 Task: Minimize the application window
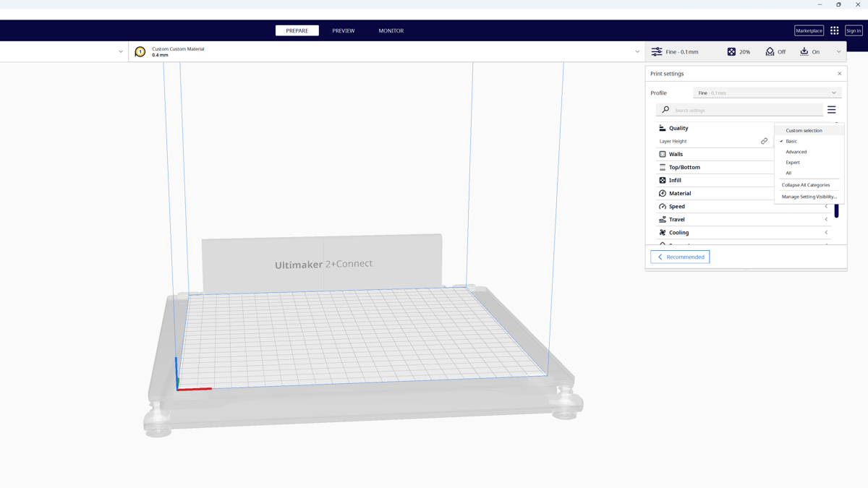[820, 4]
